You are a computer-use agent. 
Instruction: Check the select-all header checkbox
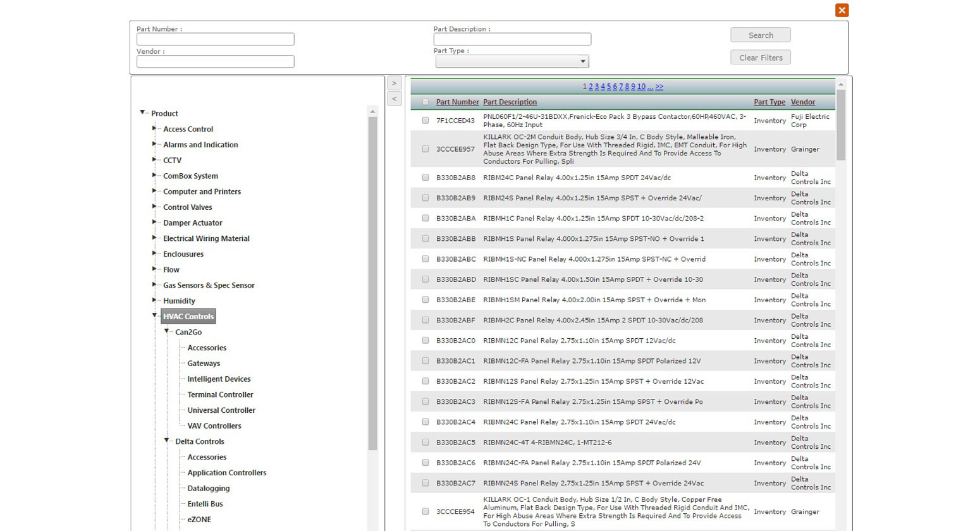426,102
